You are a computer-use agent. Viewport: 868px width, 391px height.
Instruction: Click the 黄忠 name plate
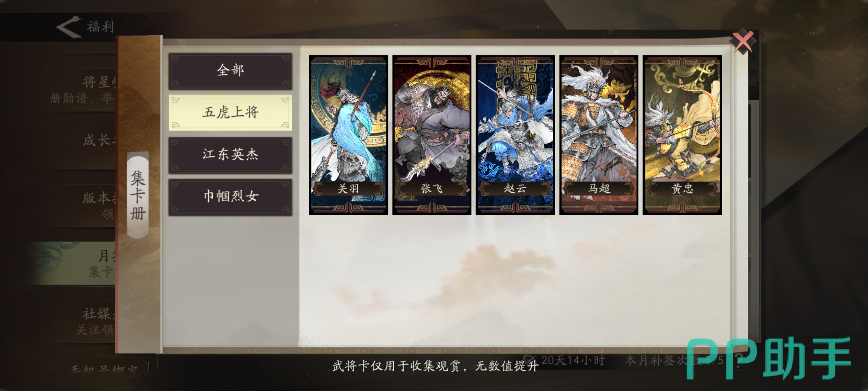682,188
